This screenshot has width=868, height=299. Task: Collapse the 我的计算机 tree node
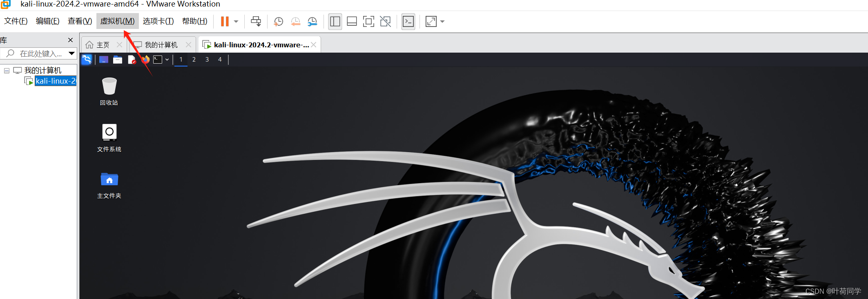7,71
